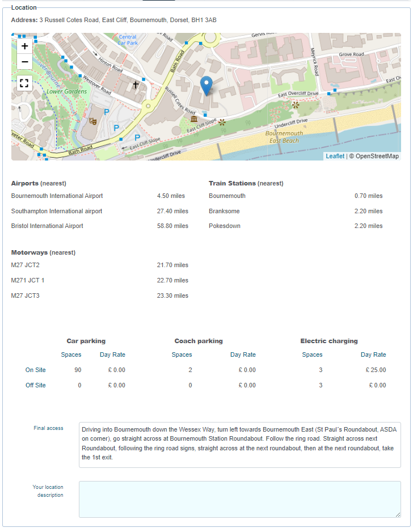Viewport: 413px width, 532px height.
Task: Click the Lower Gardens map label
Action: 66,91
